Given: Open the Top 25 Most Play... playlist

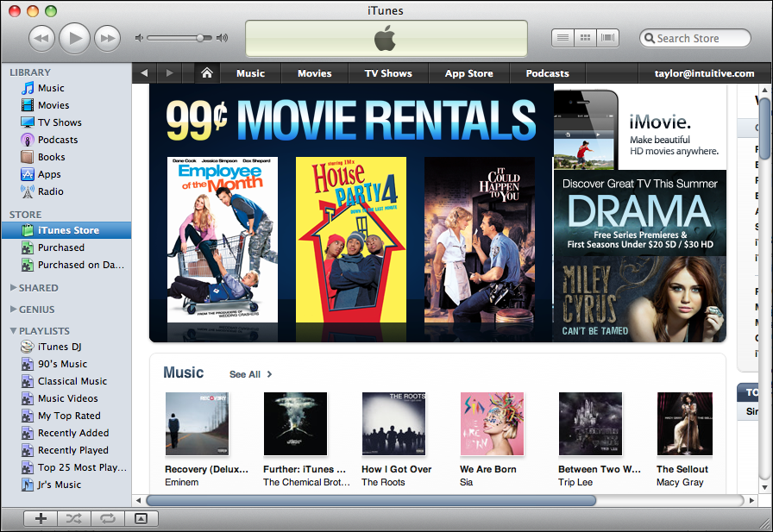Looking at the screenshot, I should [x=66, y=467].
